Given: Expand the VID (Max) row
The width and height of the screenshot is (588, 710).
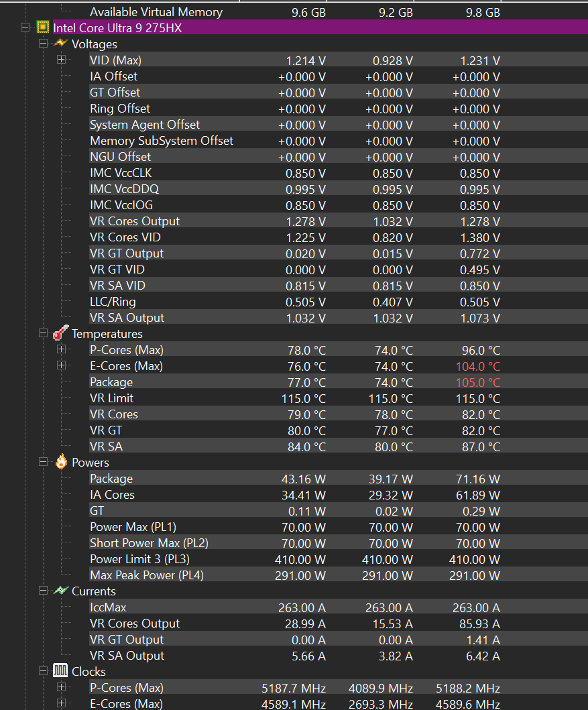Looking at the screenshot, I should pos(61,60).
